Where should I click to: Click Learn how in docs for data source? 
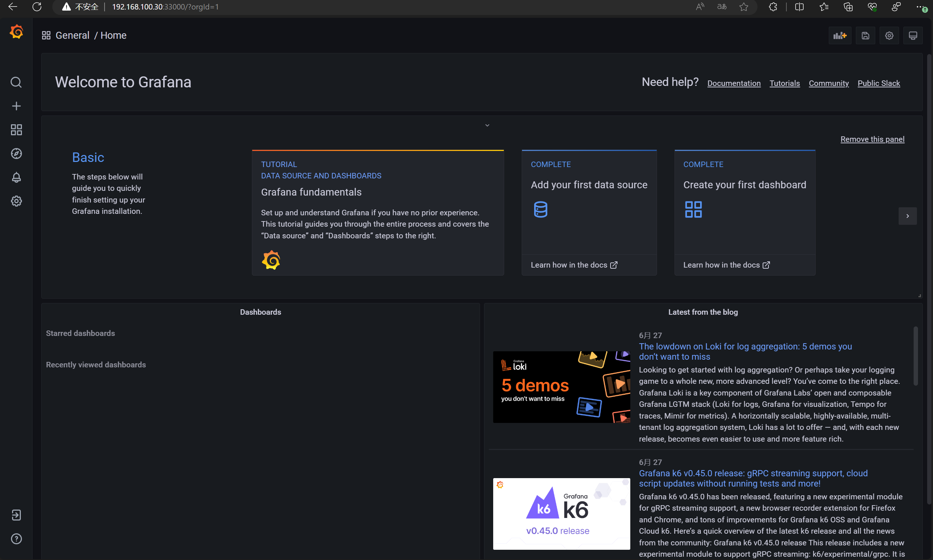(574, 265)
